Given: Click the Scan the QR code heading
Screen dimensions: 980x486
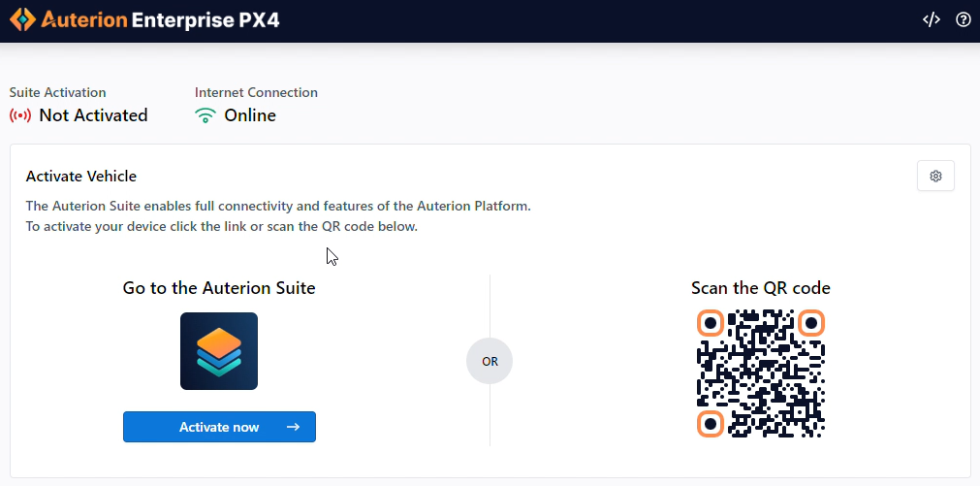Looking at the screenshot, I should [x=761, y=288].
